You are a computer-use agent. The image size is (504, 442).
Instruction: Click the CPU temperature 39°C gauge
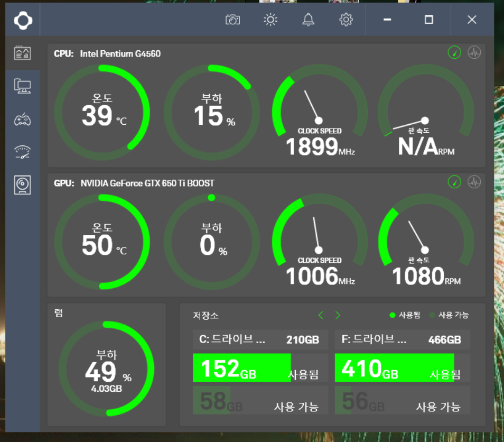point(102,112)
